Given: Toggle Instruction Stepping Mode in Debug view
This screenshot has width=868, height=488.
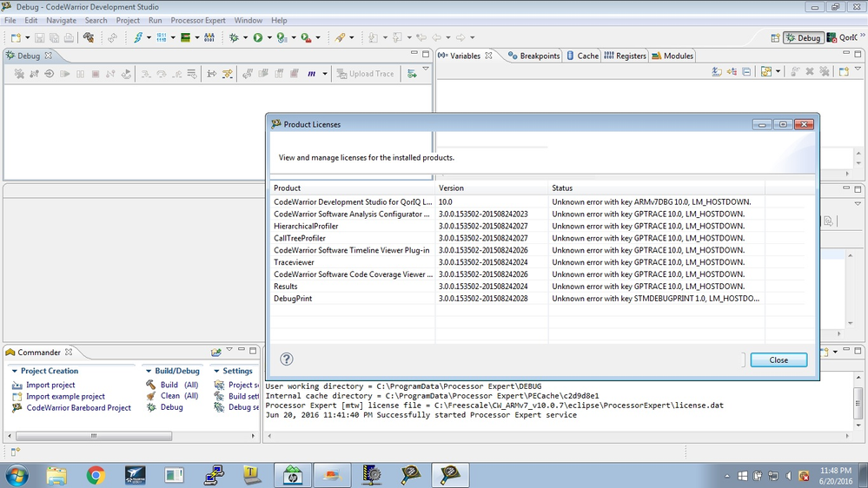Looking at the screenshot, I should click(x=211, y=74).
